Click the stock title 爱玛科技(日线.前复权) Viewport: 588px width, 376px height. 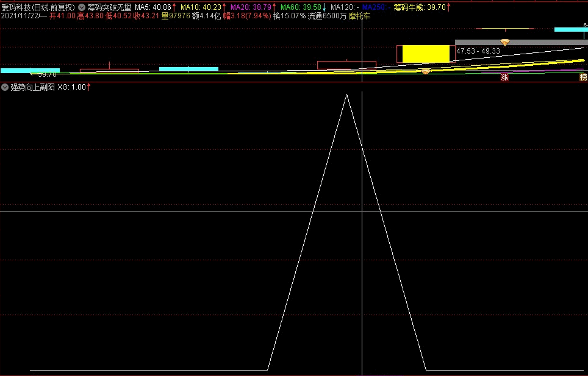(38, 7)
